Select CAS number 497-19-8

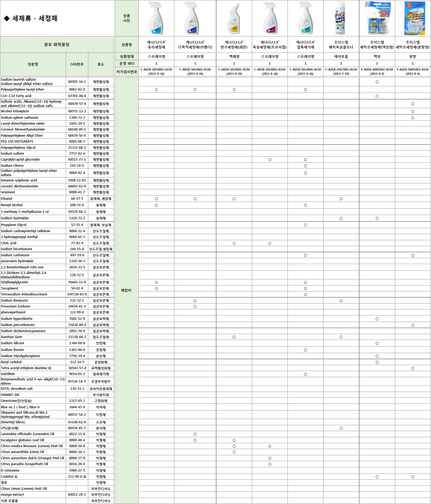pos(77,255)
